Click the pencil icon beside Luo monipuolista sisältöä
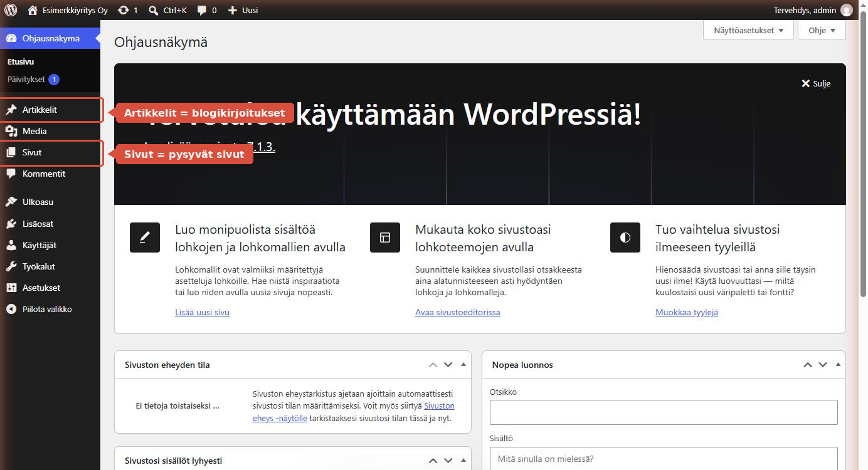 (x=145, y=238)
